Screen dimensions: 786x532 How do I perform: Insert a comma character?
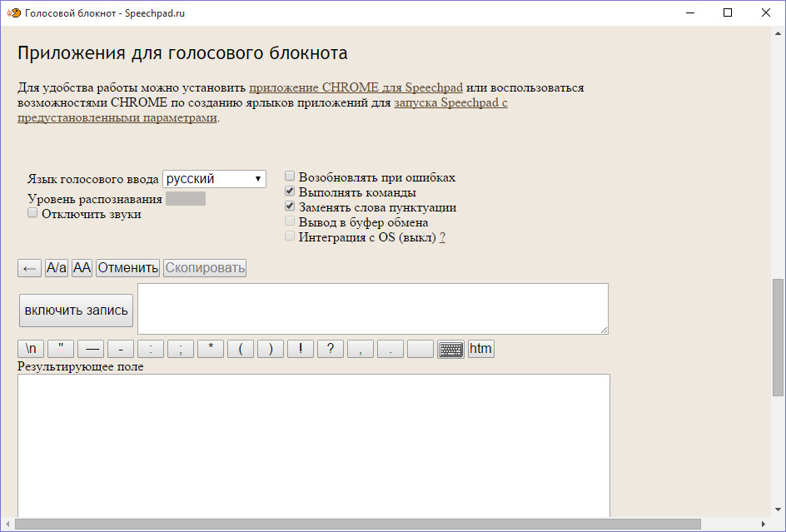point(361,349)
